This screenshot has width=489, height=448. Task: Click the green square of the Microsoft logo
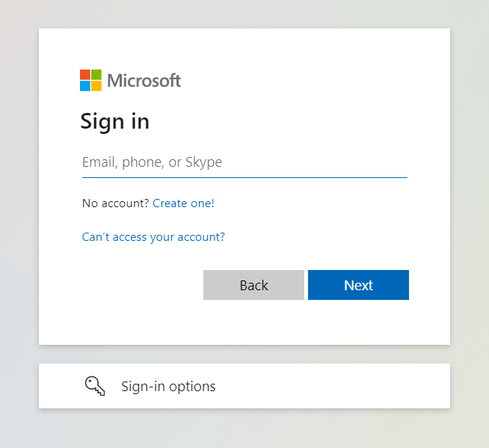pyautogui.click(x=96, y=75)
